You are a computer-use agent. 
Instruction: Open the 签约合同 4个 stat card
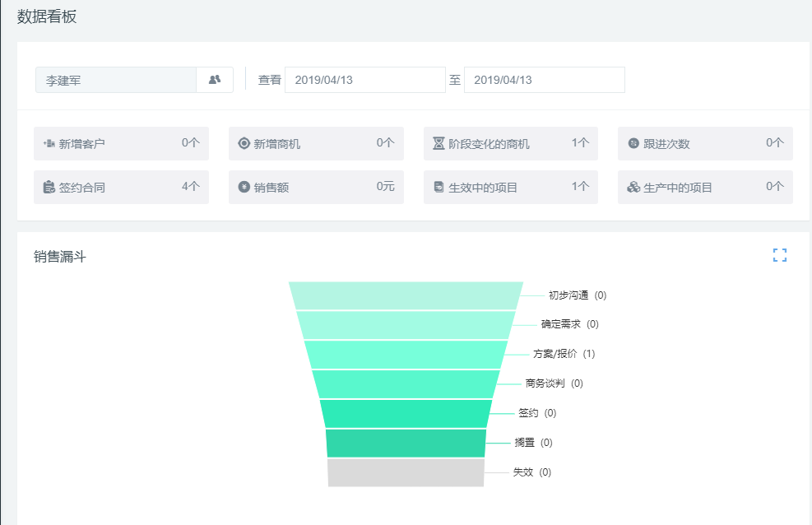pos(121,187)
